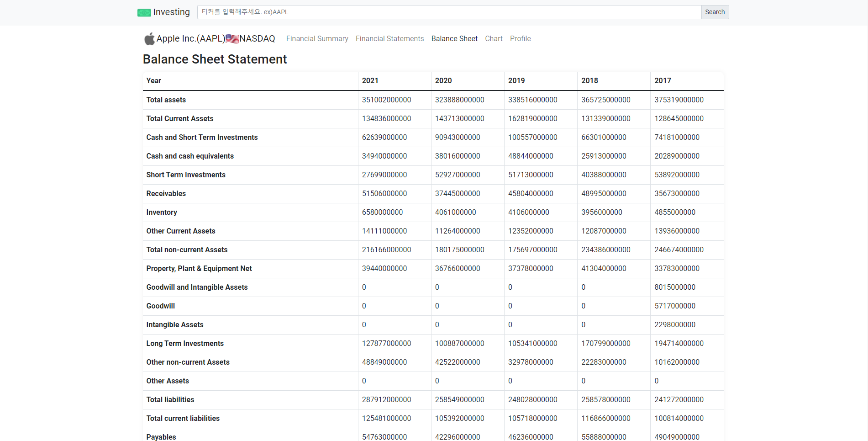Select the Goodwill row label
The height and width of the screenshot is (441, 868).
point(160,306)
